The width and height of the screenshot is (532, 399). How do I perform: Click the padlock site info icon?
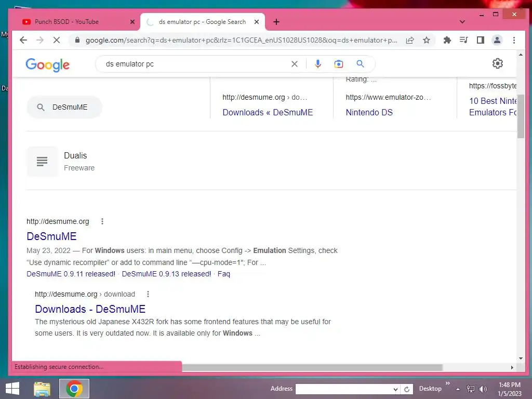(x=77, y=40)
